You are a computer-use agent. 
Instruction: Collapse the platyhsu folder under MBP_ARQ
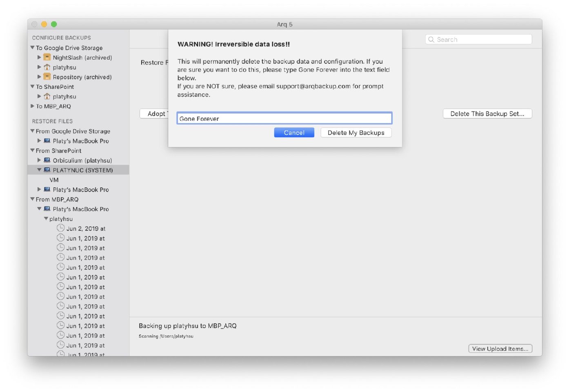[x=46, y=219]
